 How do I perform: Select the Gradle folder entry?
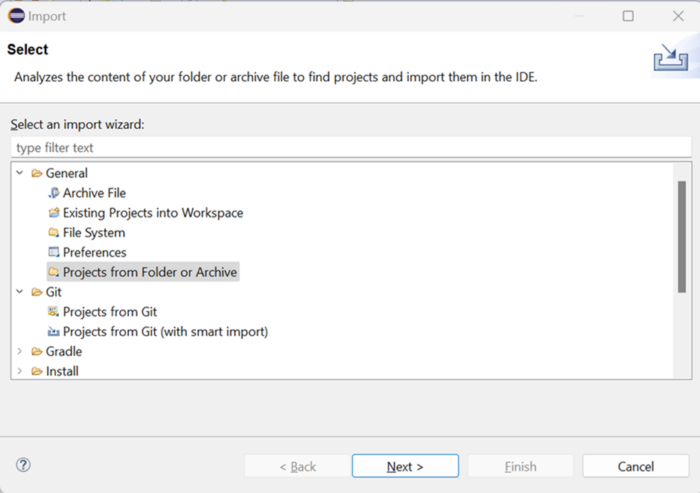pyautogui.click(x=63, y=352)
